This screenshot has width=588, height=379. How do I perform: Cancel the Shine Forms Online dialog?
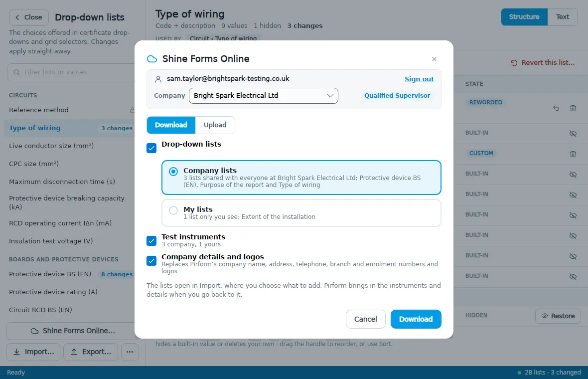coord(366,319)
